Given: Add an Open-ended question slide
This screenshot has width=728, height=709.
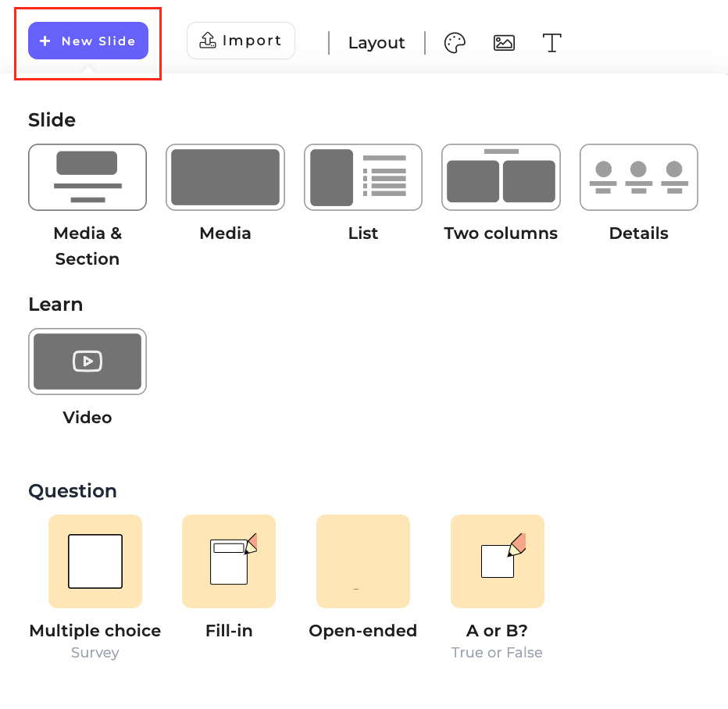Looking at the screenshot, I should (x=363, y=561).
